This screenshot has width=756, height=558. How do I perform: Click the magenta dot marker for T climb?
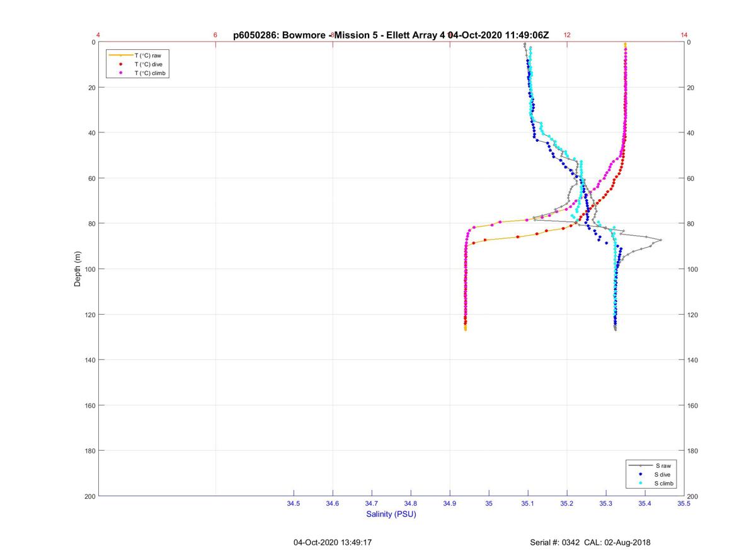(120, 73)
